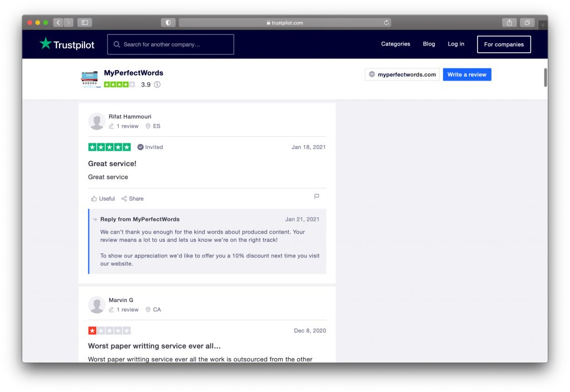Click 'Reply from MyPerfectWords' heading
The height and width of the screenshot is (392, 570).
point(140,219)
